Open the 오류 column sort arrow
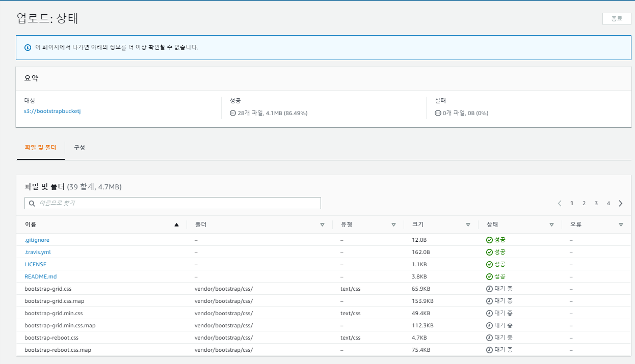 (621, 225)
